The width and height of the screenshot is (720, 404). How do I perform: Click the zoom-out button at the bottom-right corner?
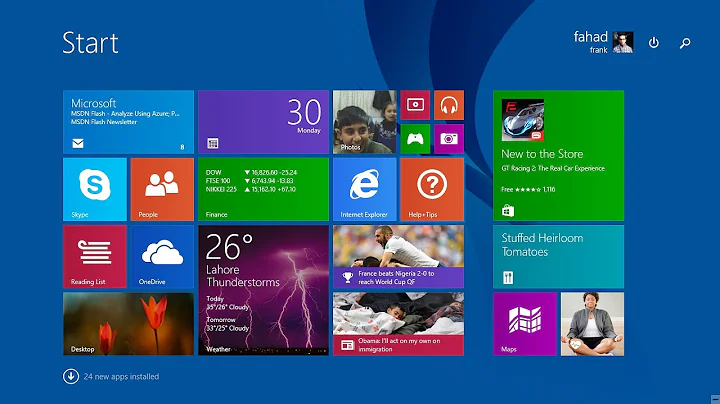point(715,399)
